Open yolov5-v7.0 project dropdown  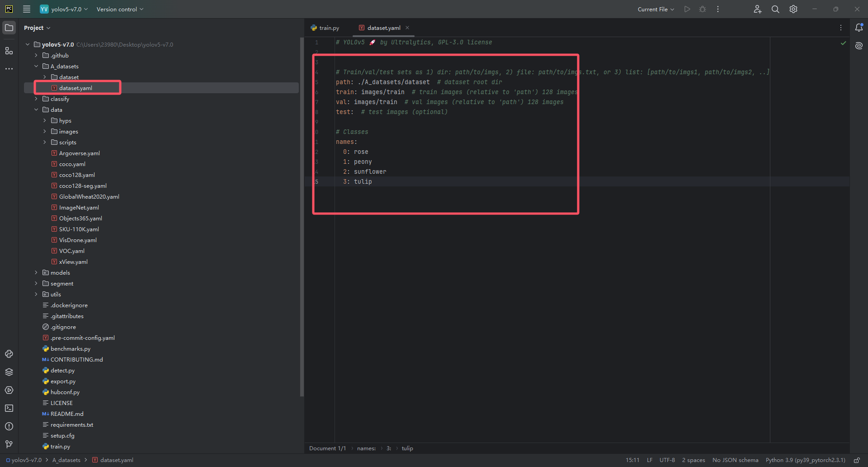point(64,9)
